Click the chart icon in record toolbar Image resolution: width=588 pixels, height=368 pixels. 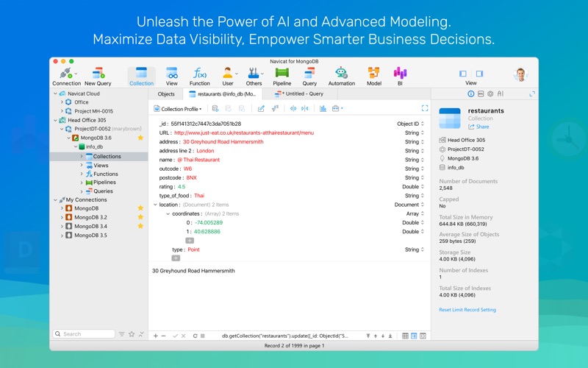coord(323,108)
